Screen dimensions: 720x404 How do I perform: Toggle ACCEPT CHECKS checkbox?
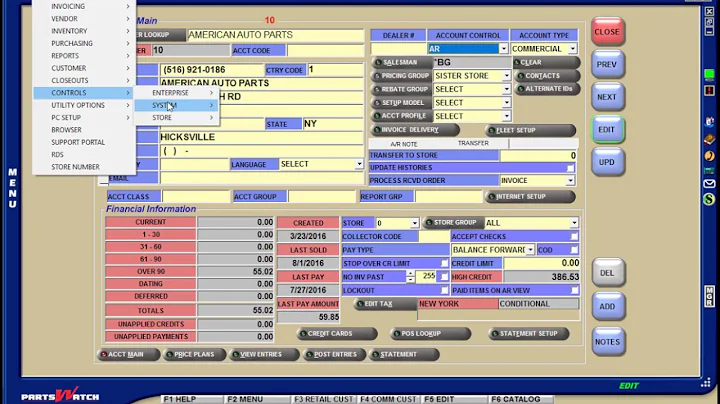[x=574, y=236]
